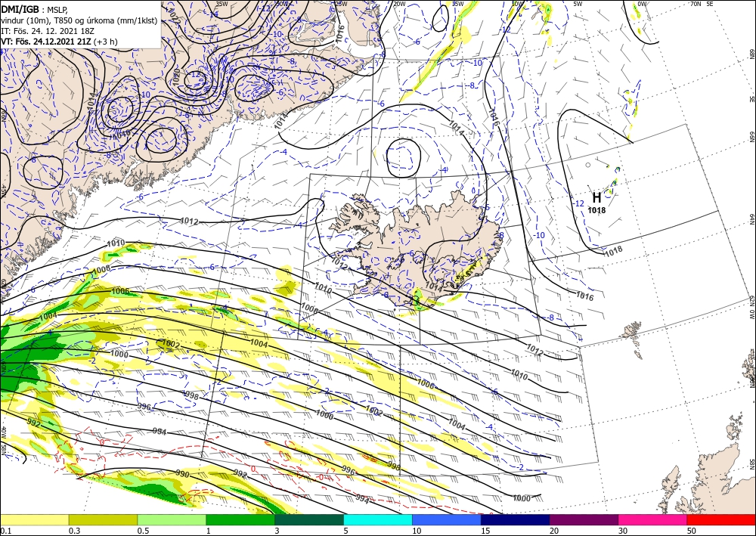The image size is (756, 536).
Task: Click the yellow 0.1–0.3 precipitation legend swatch
Action: click(34, 519)
